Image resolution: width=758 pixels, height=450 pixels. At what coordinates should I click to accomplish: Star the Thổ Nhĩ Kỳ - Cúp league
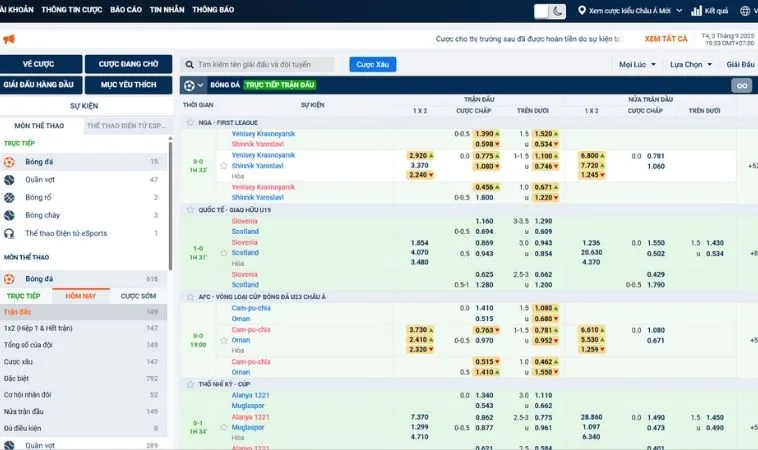[x=190, y=384]
